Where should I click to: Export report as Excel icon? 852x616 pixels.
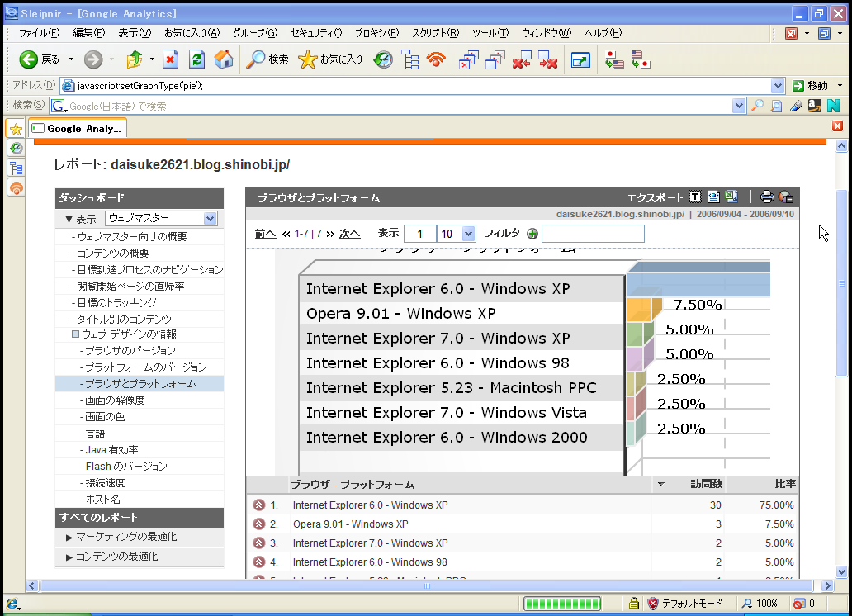731,197
